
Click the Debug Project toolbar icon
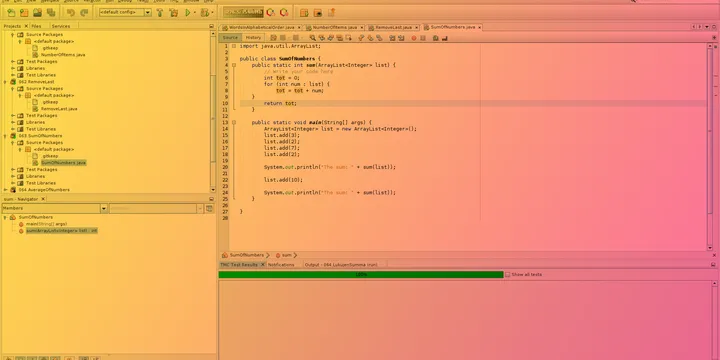tap(205, 12)
